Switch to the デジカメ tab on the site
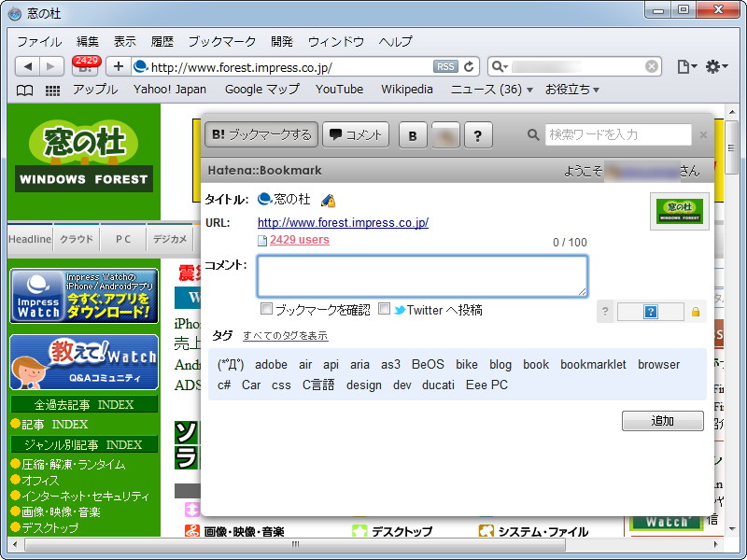The height and width of the screenshot is (560, 747). pos(169,239)
